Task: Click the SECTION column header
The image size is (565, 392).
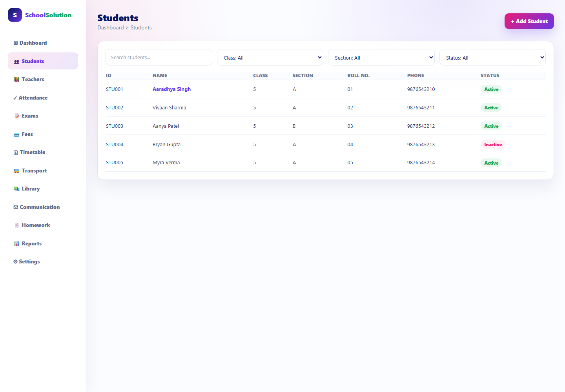Action: point(303,76)
